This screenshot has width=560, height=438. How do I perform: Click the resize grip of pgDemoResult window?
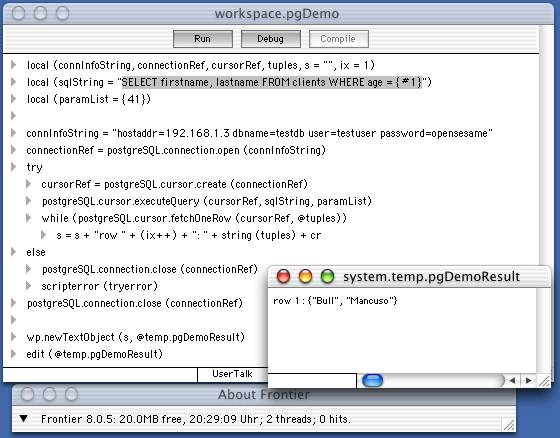click(544, 381)
